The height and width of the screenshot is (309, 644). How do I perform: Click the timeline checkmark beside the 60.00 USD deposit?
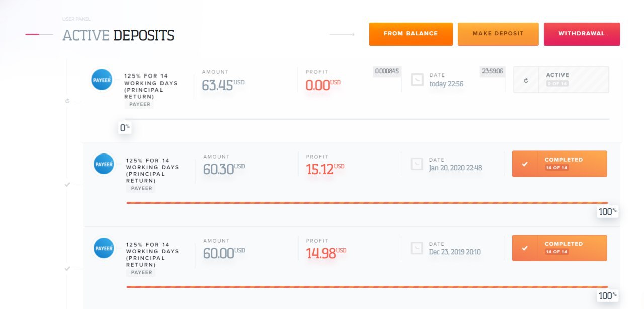coord(67,269)
